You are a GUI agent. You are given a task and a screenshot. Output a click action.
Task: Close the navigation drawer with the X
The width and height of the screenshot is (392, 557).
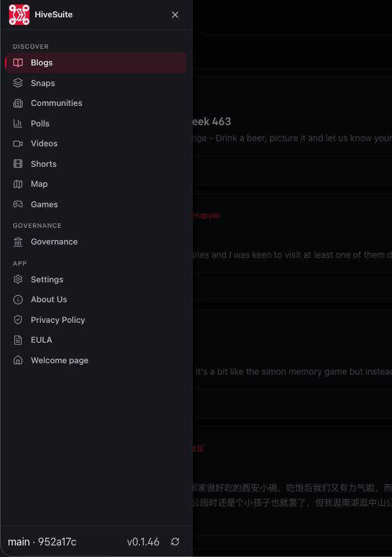tap(175, 15)
